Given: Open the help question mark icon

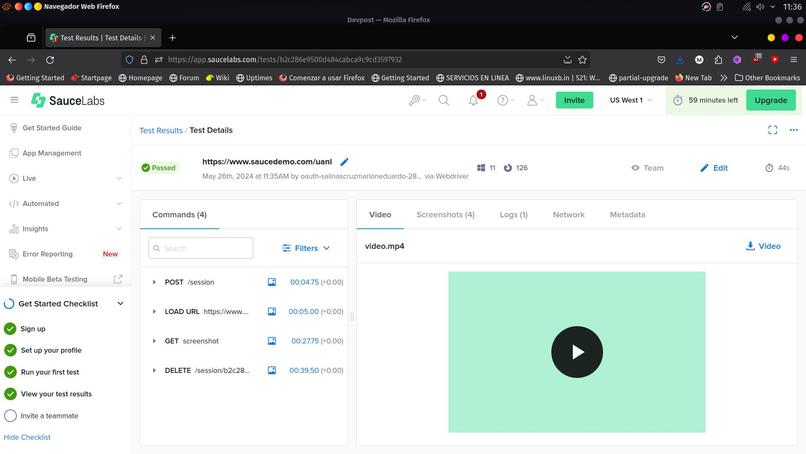Looking at the screenshot, I should pos(503,100).
